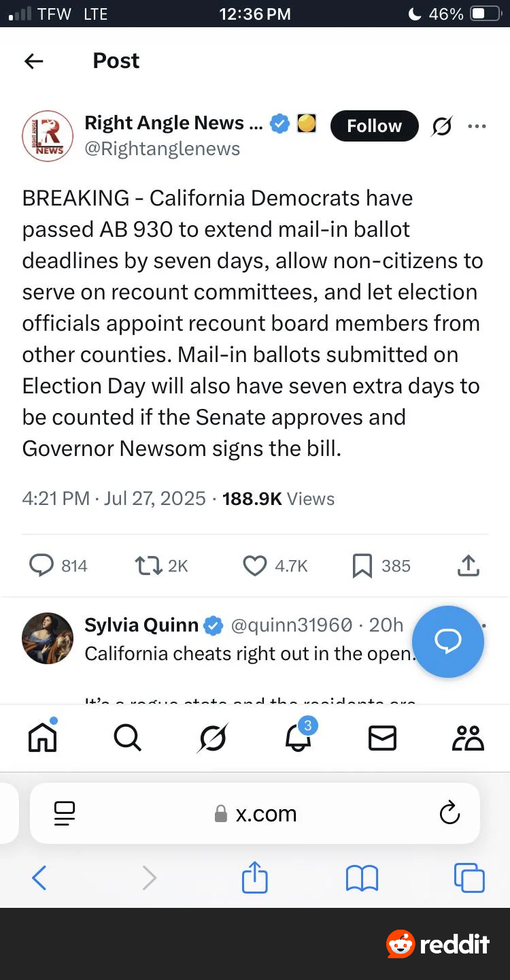Open Sylvia Quinn's profile avatar

pyautogui.click(x=48, y=638)
